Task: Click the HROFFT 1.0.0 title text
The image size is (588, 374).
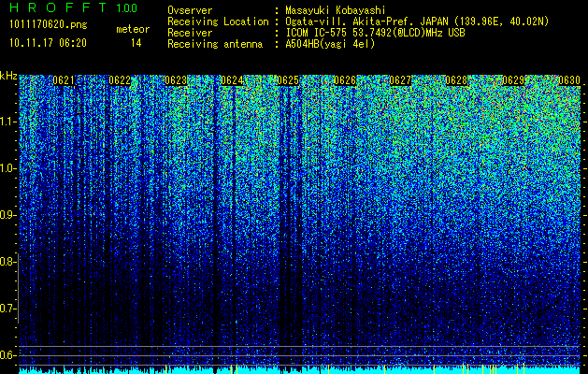Action: [x=73, y=7]
